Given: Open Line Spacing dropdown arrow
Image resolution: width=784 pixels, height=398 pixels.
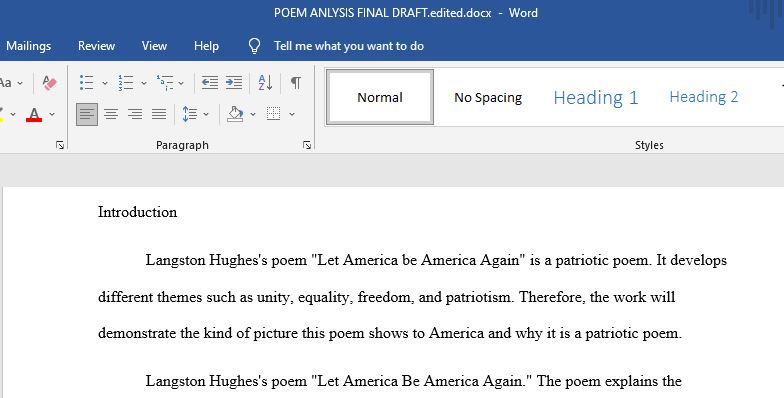Looking at the screenshot, I should point(206,114).
